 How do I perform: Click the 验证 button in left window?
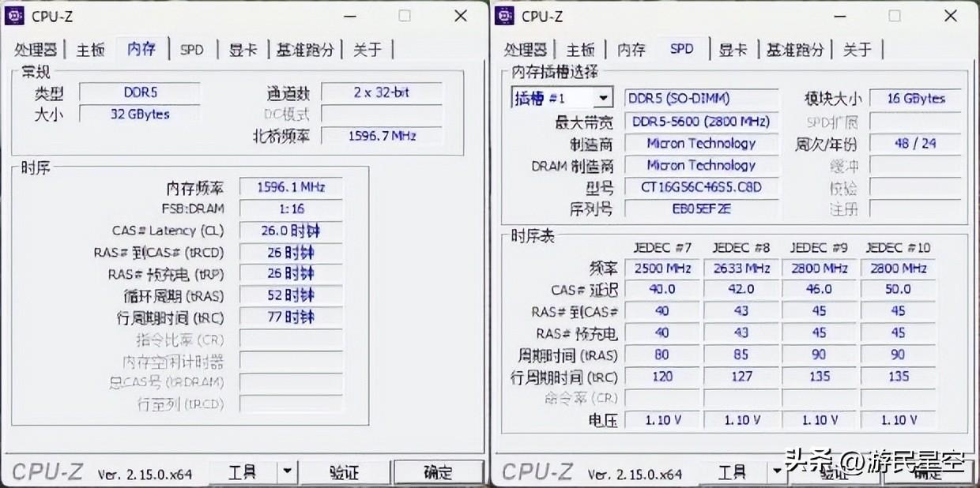point(344,472)
